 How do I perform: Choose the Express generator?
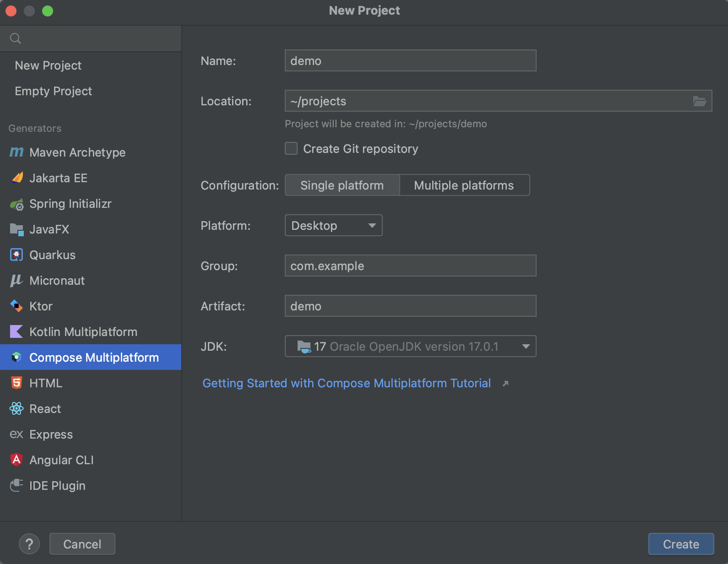coord(91,434)
